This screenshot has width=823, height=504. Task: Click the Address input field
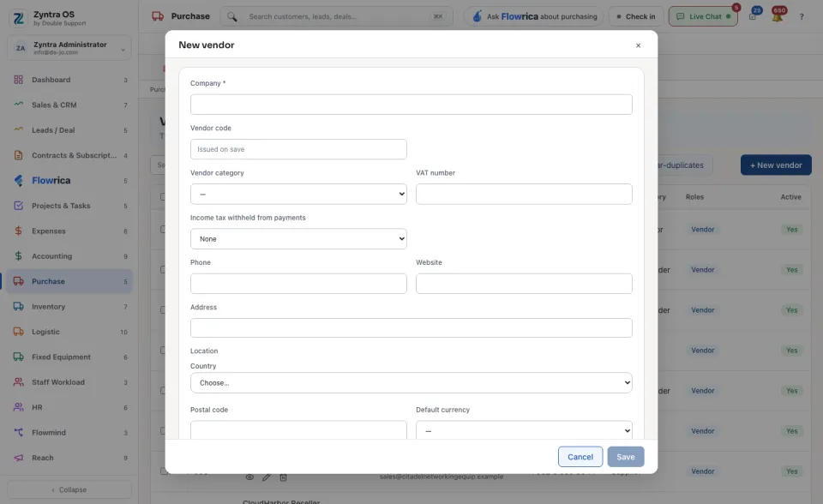(x=411, y=328)
